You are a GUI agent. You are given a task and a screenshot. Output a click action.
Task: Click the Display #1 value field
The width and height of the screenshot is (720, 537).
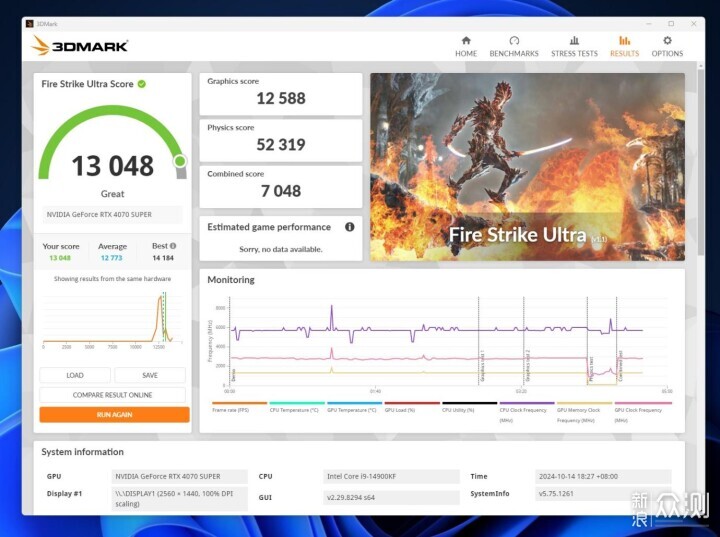180,499
